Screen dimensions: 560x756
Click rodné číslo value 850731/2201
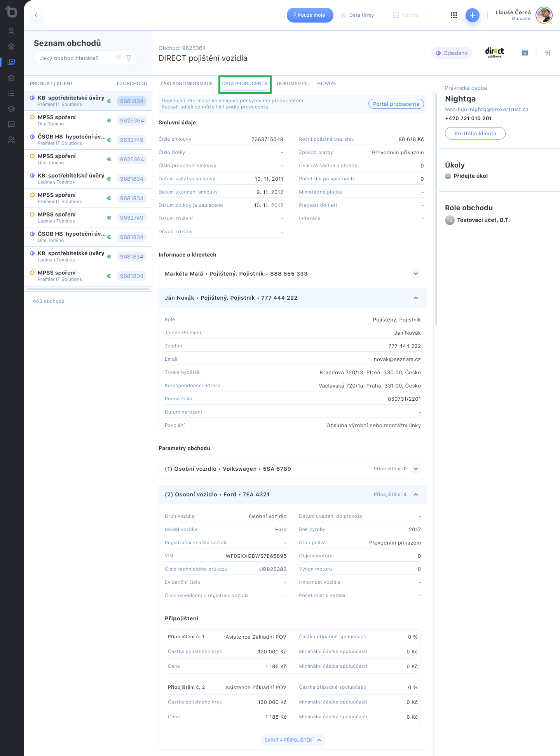click(404, 399)
